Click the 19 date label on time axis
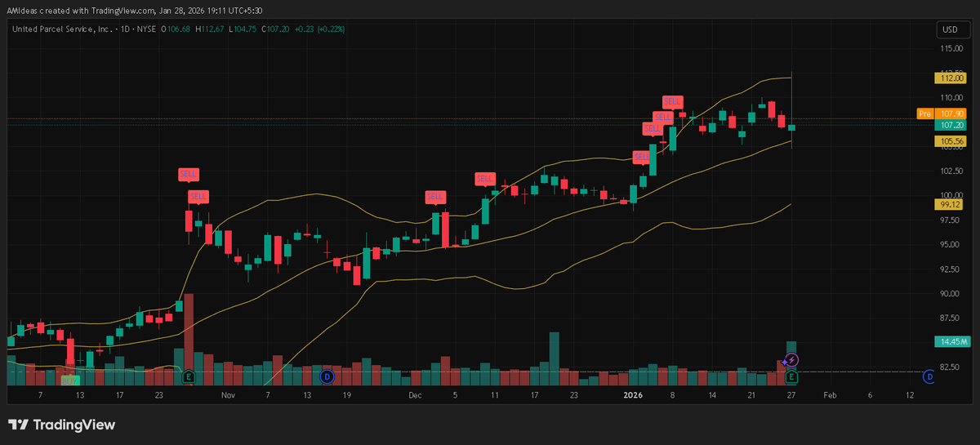This screenshot has height=445, width=980. (x=347, y=394)
